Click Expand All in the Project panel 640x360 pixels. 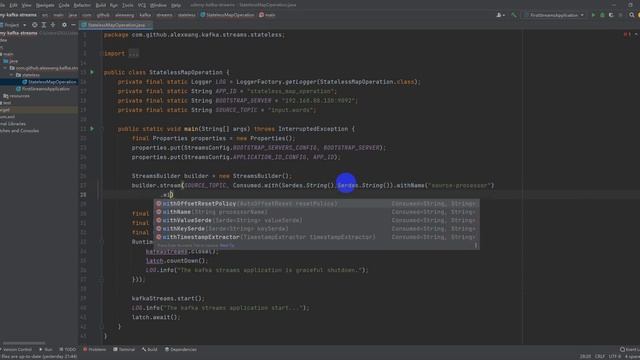[x=44, y=25]
